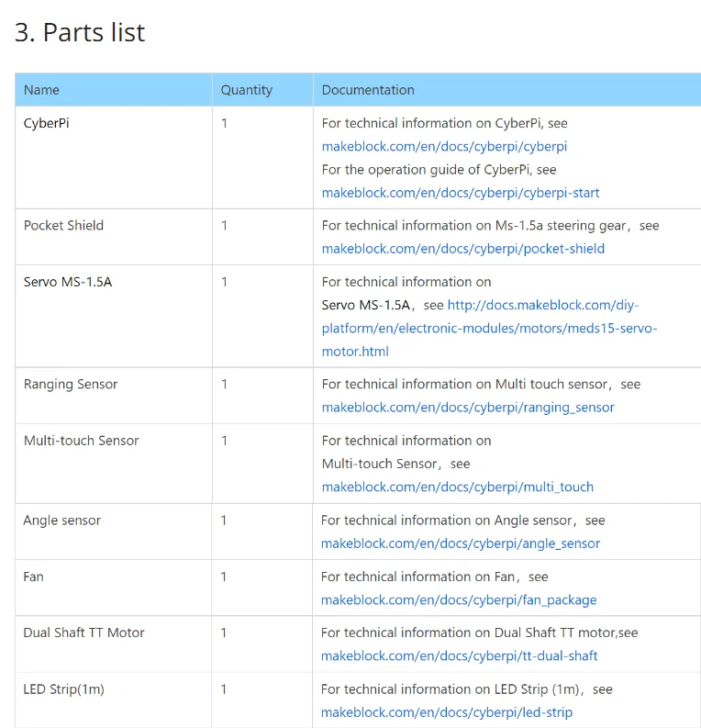This screenshot has width=701, height=728.
Task: Click the Dual Shaft TT Motor name cell
Action: pyautogui.click(x=83, y=633)
